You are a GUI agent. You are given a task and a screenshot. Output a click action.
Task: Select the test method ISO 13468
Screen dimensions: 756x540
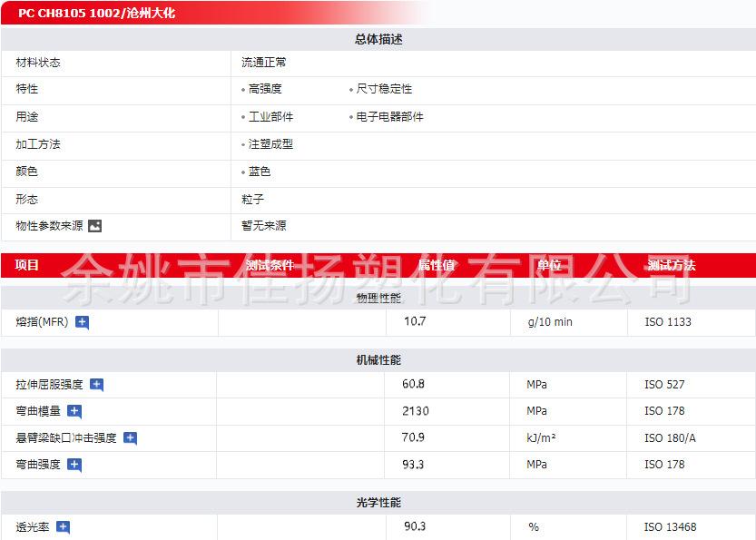click(670, 527)
